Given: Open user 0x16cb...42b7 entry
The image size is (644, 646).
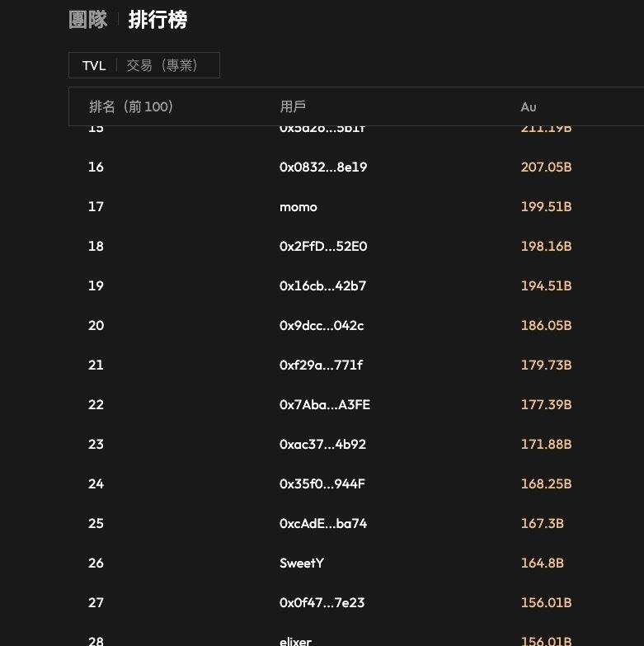Looking at the screenshot, I should (322, 286).
